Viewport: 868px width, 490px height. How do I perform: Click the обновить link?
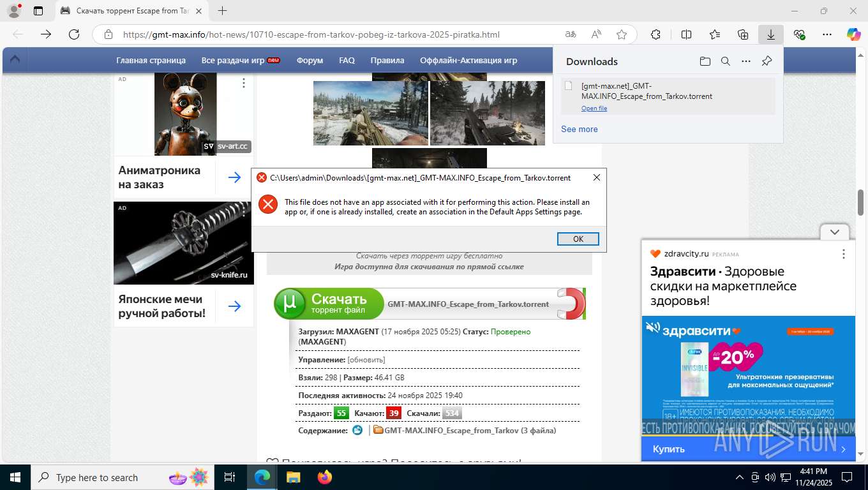coord(366,360)
